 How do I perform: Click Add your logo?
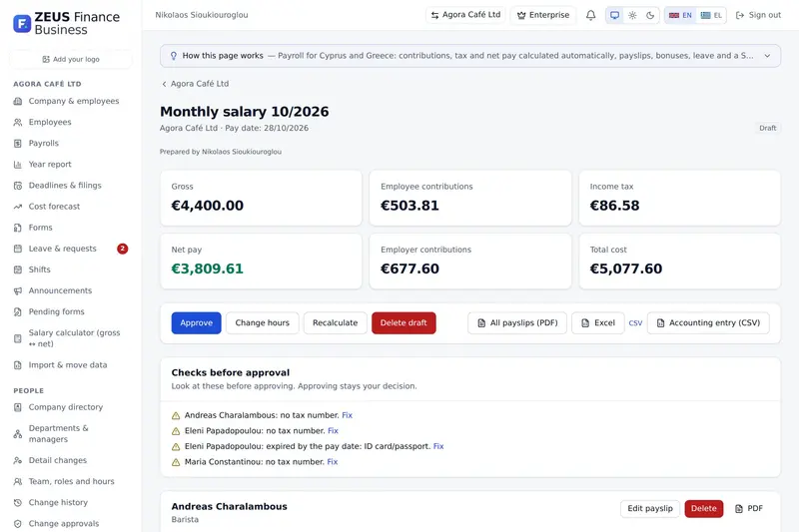click(71, 59)
